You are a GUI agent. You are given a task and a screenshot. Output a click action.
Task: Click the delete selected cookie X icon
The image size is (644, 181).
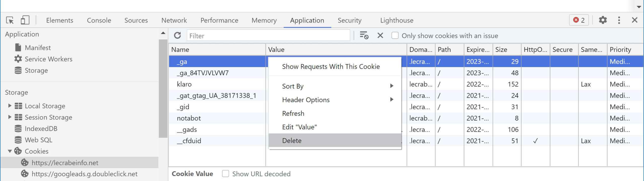coord(380,35)
